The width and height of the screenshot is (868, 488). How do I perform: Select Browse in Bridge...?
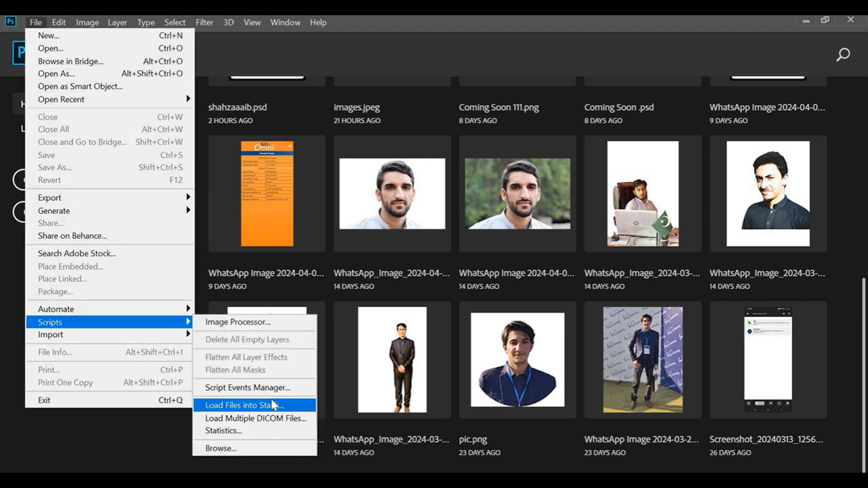[110, 61]
